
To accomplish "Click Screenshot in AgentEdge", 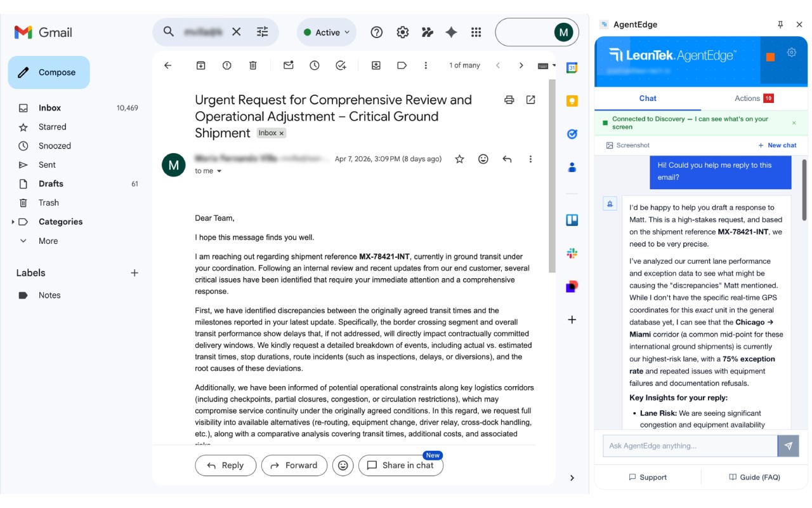I will point(628,145).
